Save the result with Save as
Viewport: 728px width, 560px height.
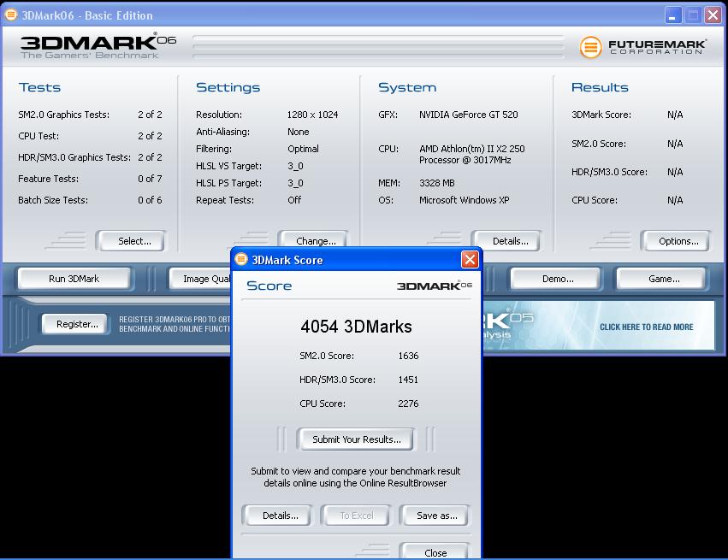(436, 516)
